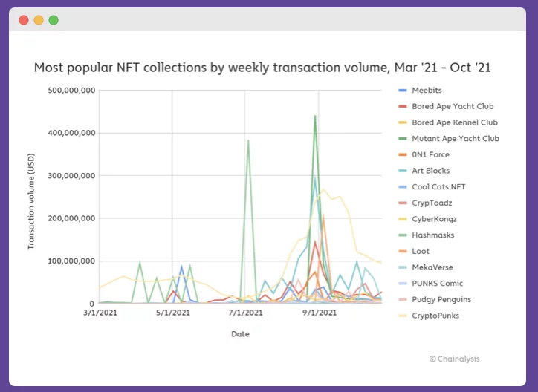
Task: Click the CryptoPunks legend label
Action: tap(435, 316)
